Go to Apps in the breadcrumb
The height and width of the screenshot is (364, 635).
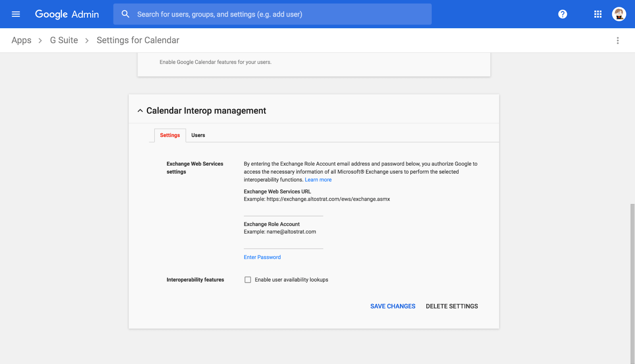pyautogui.click(x=21, y=40)
